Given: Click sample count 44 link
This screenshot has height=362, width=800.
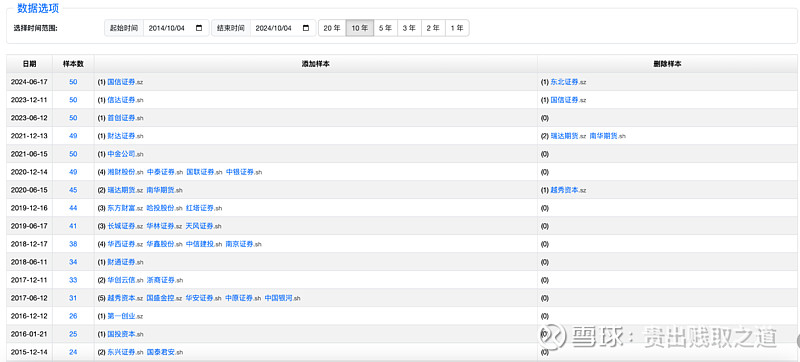Looking at the screenshot, I should click(x=73, y=208).
